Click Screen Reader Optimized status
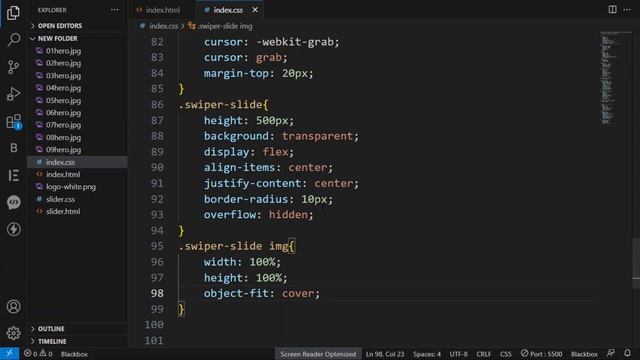The image size is (640, 360). pyautogui.click(x=318, y=354)
